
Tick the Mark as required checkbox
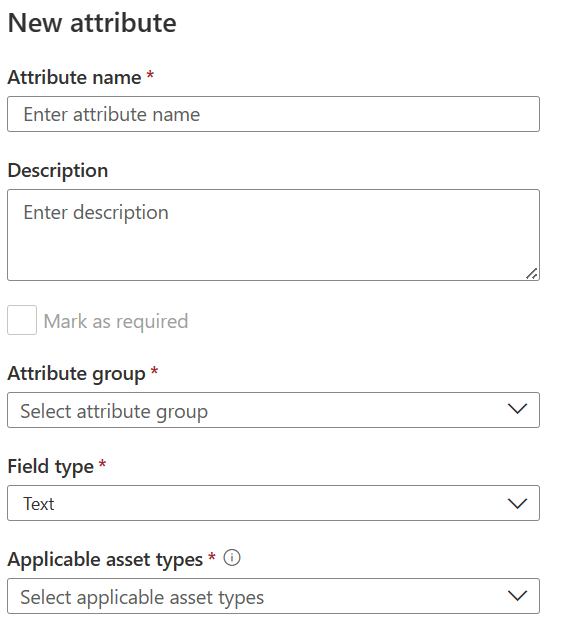tap(22, 320)
